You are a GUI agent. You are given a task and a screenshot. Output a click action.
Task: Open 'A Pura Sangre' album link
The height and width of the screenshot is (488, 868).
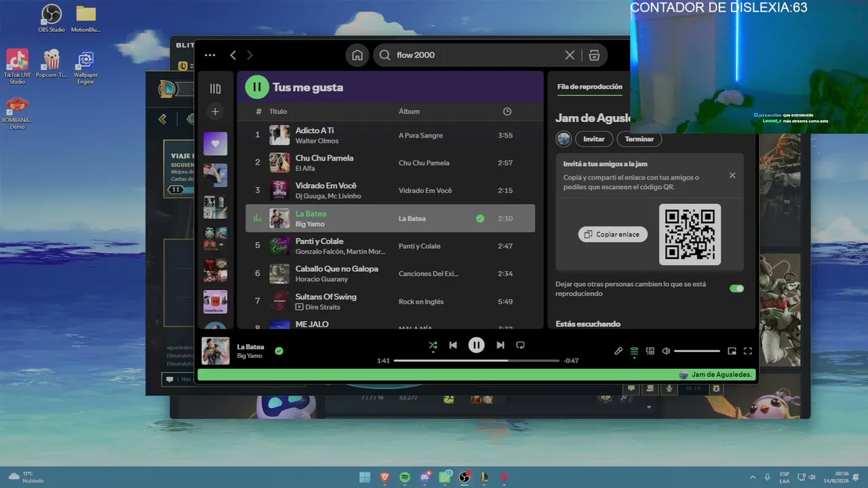[x=420, y=136]
